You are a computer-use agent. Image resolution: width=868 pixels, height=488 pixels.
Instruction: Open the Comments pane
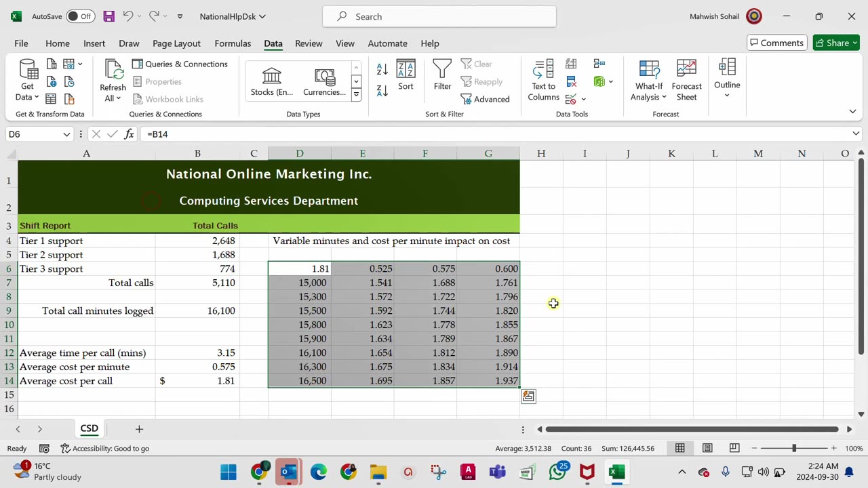click(x=776, y=43)
